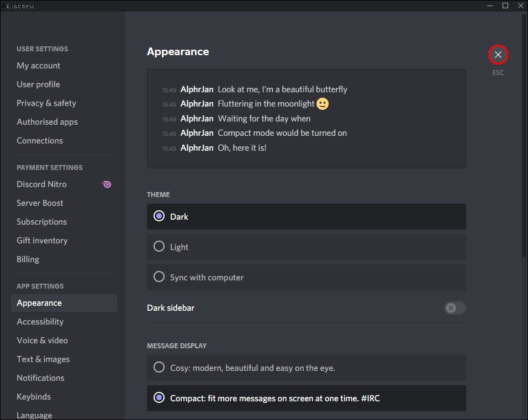Select the Light theme option
The height and width of the screenshot is (420, 528).
click(x=306, y=247)
